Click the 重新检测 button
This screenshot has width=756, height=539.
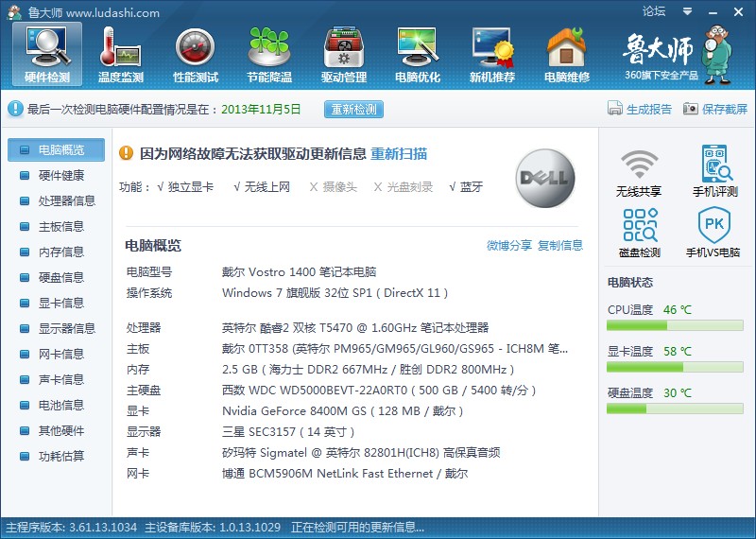click(x=353, y=109)
